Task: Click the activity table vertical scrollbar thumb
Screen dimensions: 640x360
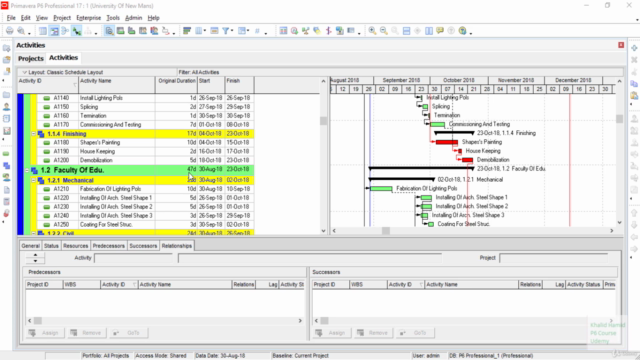Action: coord(324,121)
